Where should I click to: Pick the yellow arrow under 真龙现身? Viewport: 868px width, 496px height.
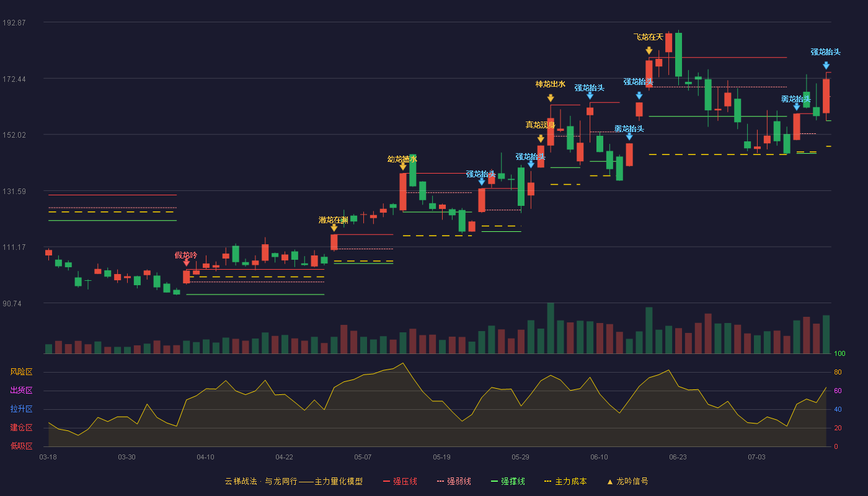click(x=541, y=139)
